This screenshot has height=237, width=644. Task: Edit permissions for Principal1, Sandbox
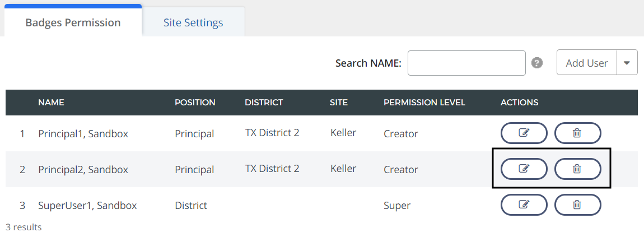[x=524, y=133]
